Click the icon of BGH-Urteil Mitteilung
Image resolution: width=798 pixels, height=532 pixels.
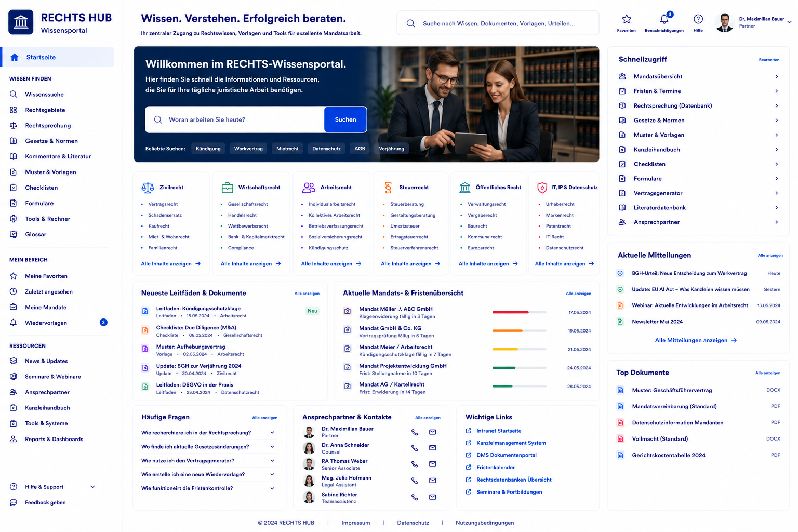(x=620, y=273)
